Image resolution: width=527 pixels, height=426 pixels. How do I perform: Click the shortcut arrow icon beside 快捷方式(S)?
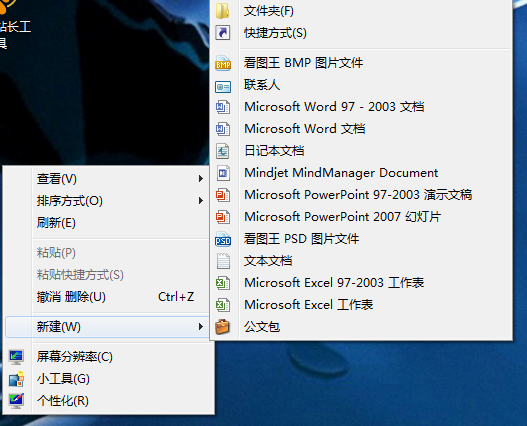(222, 33)
